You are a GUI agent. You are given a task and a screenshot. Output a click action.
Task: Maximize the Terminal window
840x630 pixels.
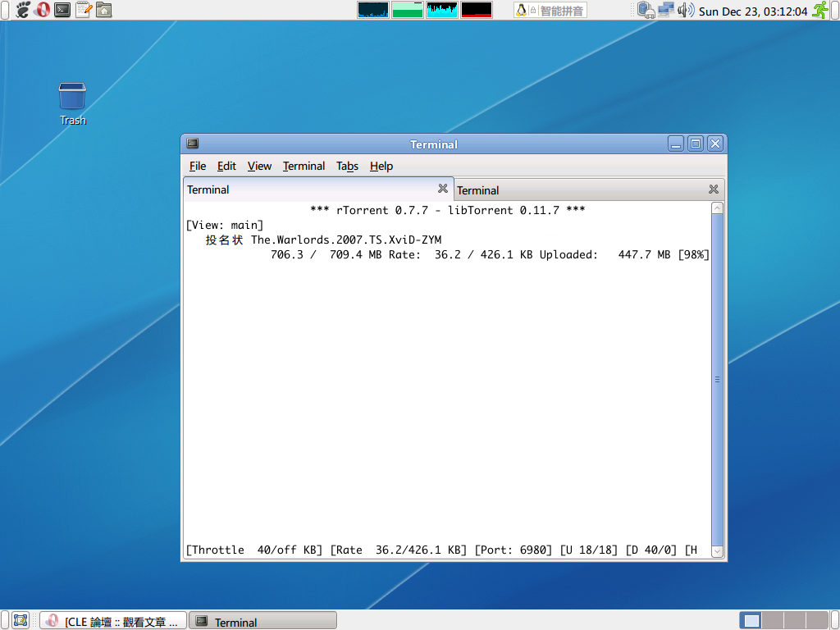696,144
